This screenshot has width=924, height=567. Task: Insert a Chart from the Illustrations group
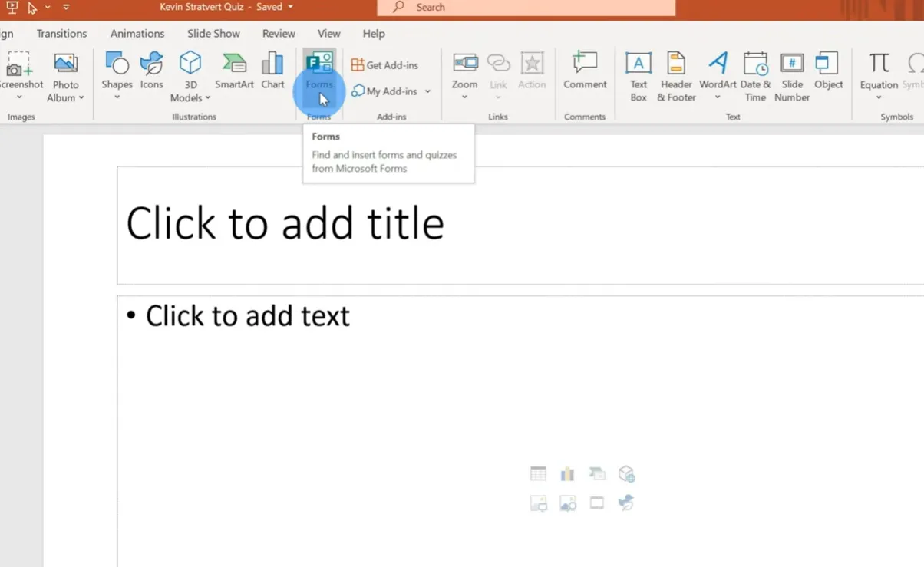[272, 71]
